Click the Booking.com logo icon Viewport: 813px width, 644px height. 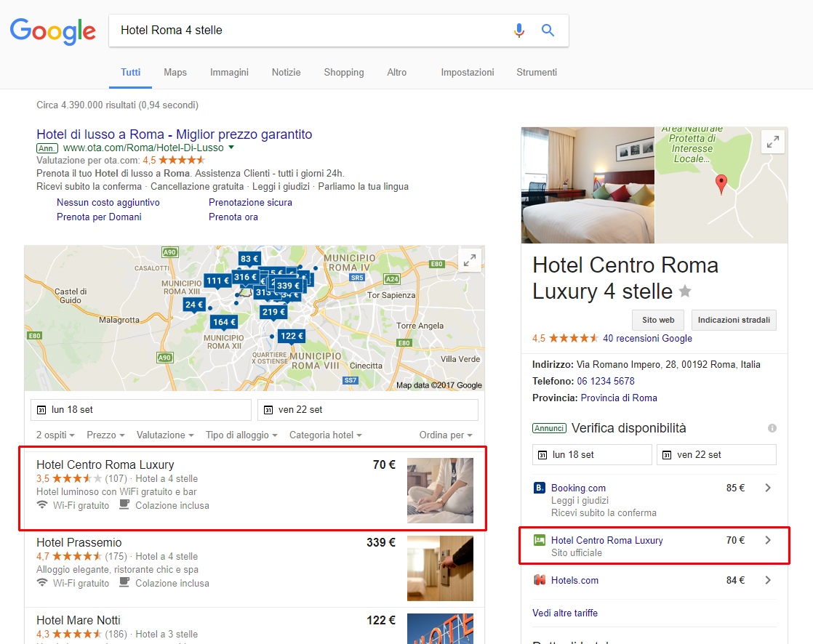[x=540, y=488]
